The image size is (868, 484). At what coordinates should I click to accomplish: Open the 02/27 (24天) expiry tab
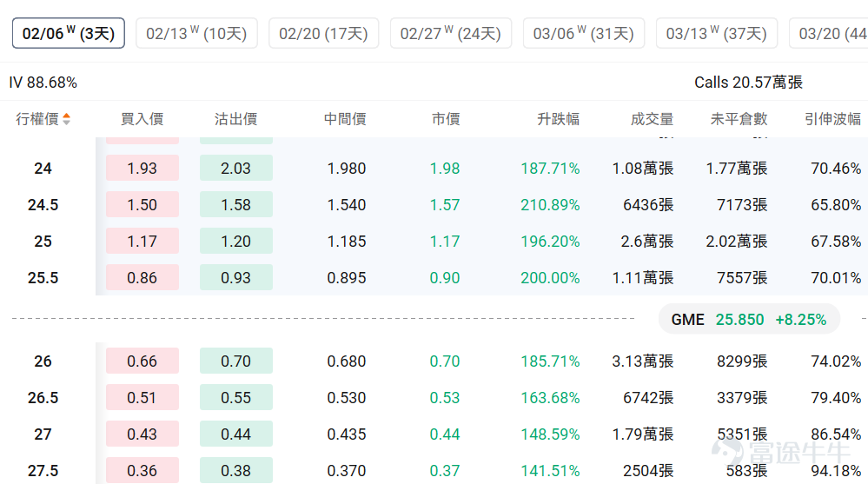pyautogui.click(x=451, y=33)
